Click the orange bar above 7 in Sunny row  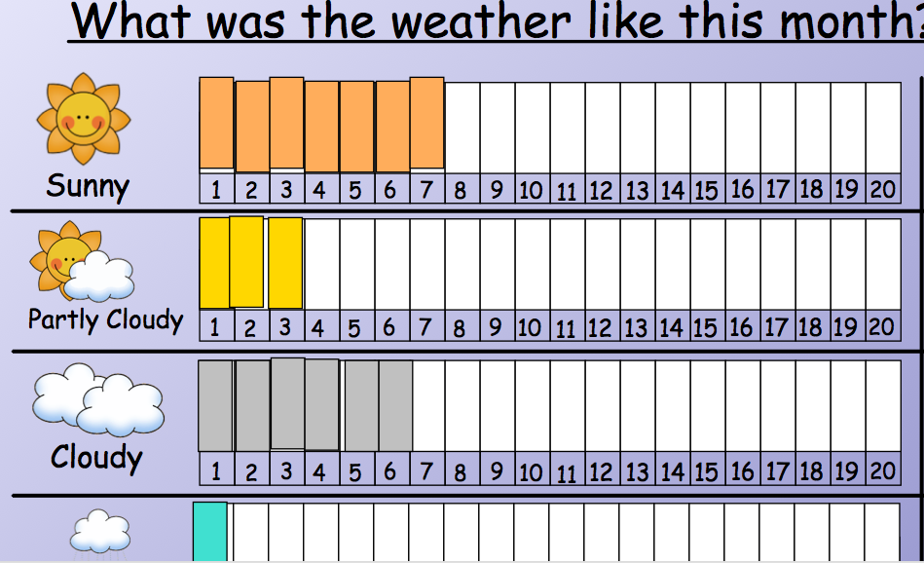click(426, 124)
